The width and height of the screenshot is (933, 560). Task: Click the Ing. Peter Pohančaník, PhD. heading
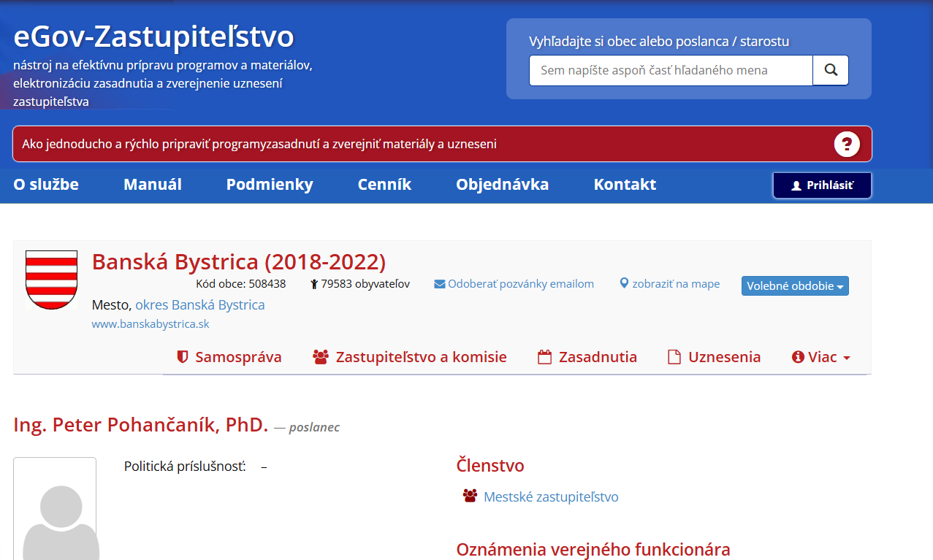[x=141, y=424]
